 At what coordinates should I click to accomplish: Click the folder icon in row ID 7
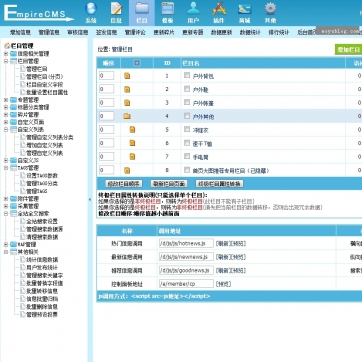point(132,156)
